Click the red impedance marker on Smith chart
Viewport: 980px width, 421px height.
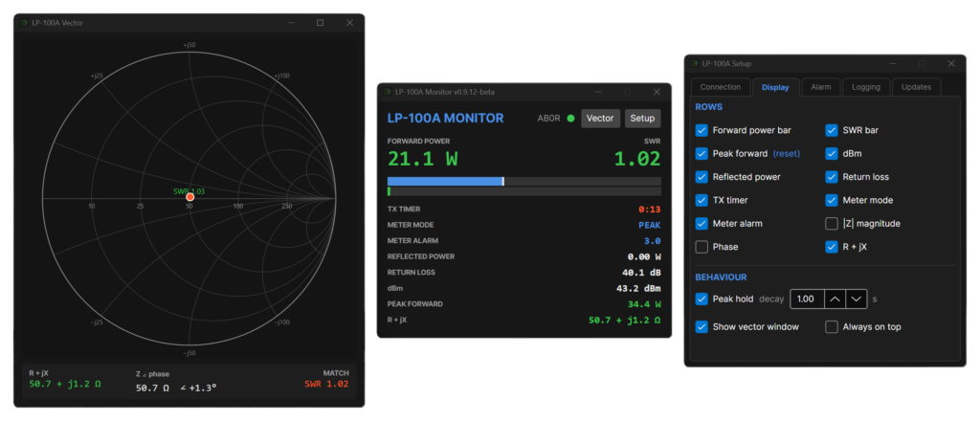point(190,197)
